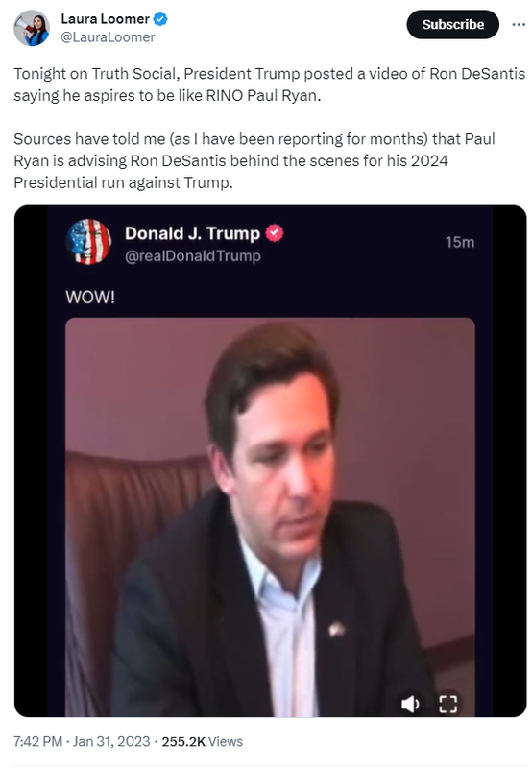This screenshot has width=532, height=768.
Task: Click the Jan 31, 2023 date link
Action: click(x=111, y=741)
